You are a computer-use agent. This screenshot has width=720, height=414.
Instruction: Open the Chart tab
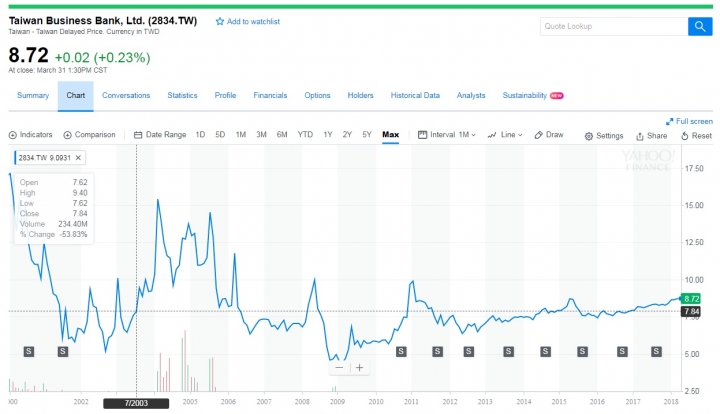[75, 95]
